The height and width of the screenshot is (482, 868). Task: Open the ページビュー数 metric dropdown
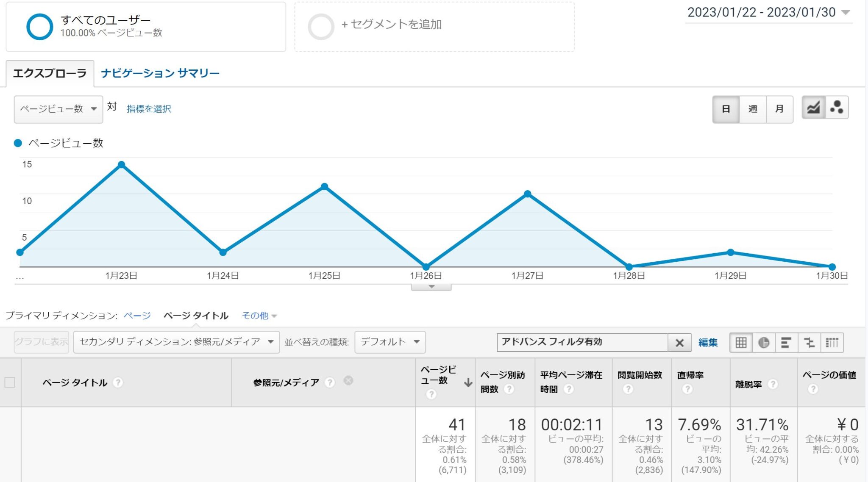coord(58,109)
